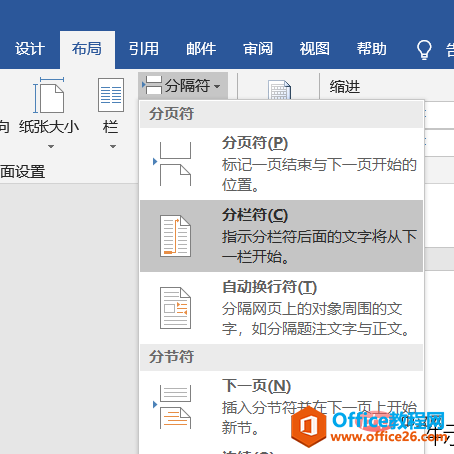Select the 布局 layout tab
454x454 pixels.
pyautogui.click(x=87, y=49)
